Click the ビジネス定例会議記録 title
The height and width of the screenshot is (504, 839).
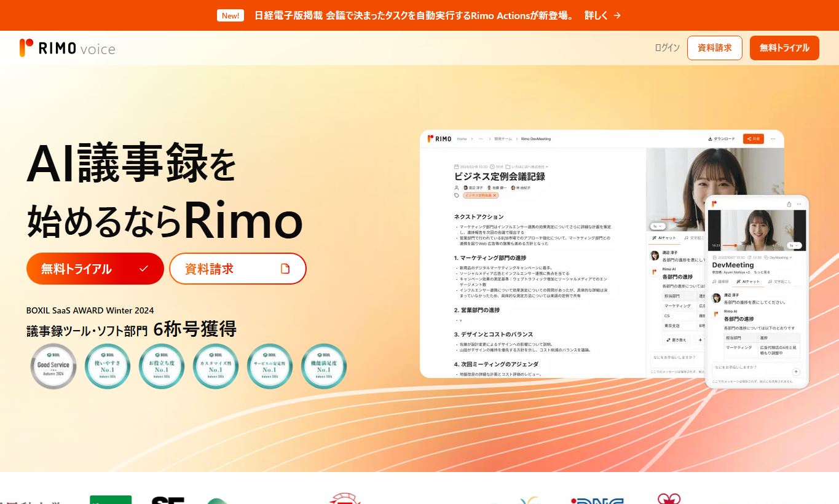[500, 176]
